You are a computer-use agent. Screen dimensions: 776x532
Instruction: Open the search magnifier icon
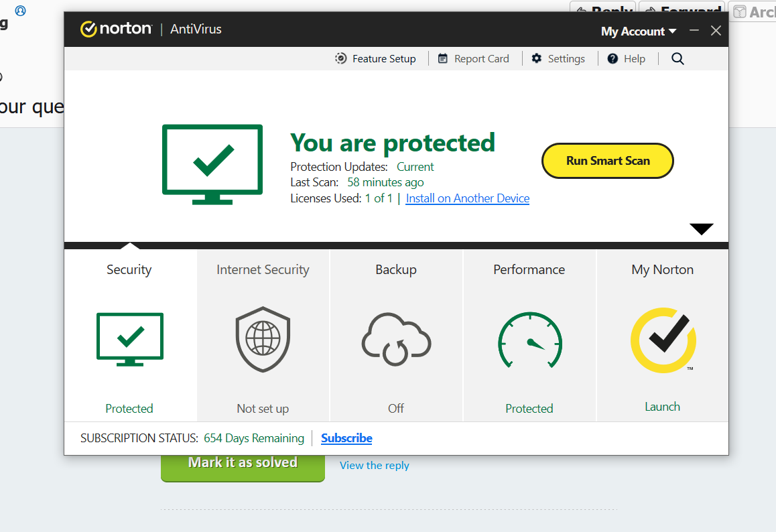pyautogui.click(x=677, y=59)
